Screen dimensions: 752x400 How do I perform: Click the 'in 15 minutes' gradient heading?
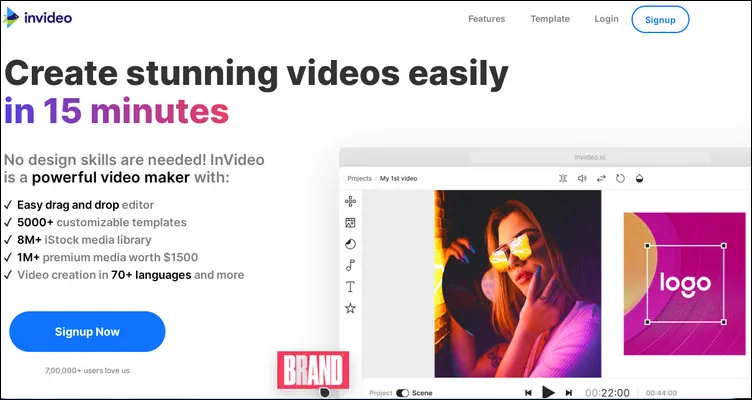coord(117,111)
